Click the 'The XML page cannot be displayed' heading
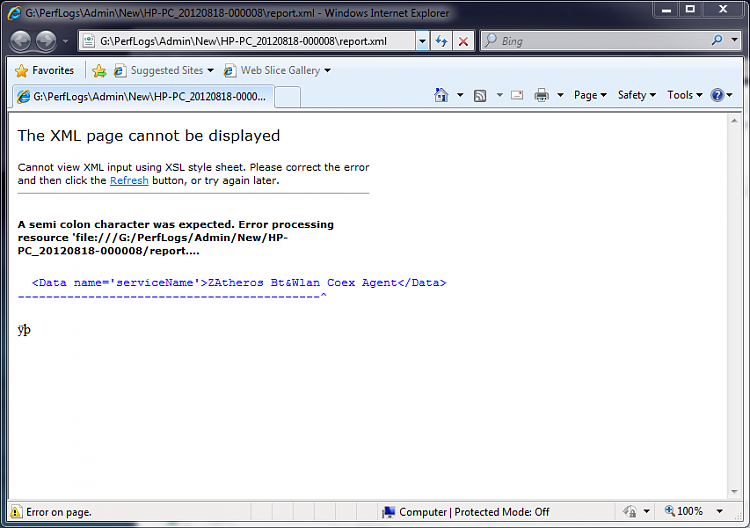This screenshot has height=528, width=750. point(149,136)
